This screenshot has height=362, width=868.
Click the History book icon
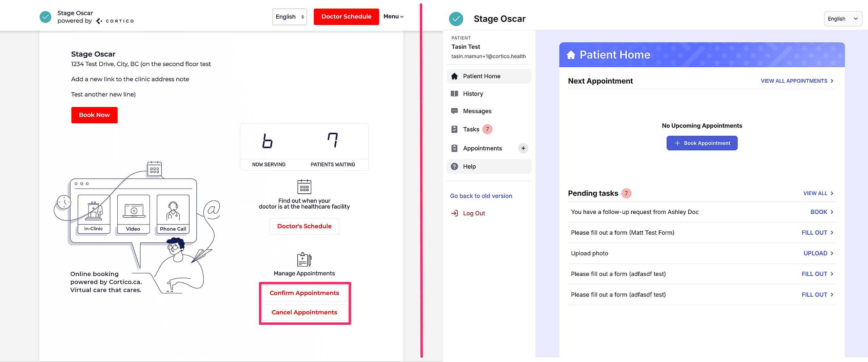tap(454, 94)
